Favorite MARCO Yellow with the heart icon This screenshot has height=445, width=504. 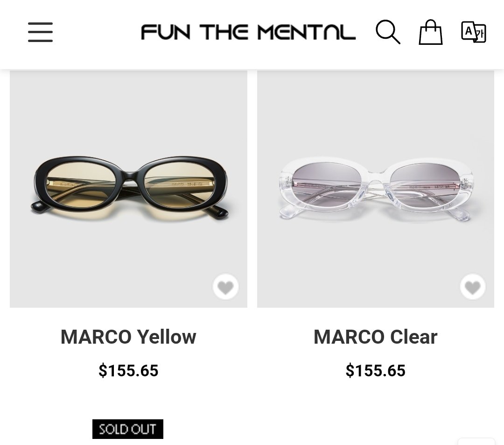tap(226, 287)
